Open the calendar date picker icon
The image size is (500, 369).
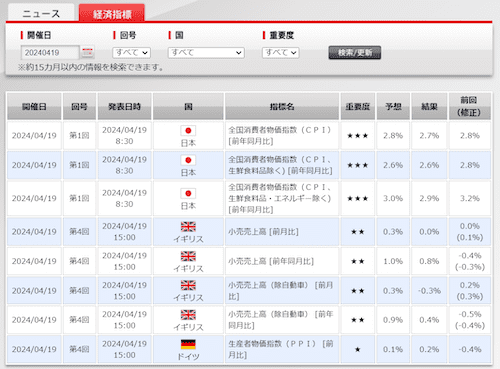coord(88,52)
